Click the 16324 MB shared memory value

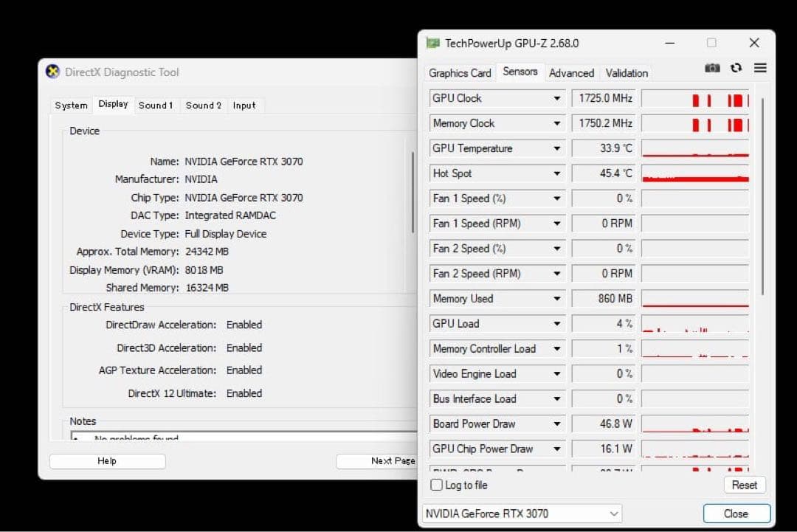[x=207, y=288]
